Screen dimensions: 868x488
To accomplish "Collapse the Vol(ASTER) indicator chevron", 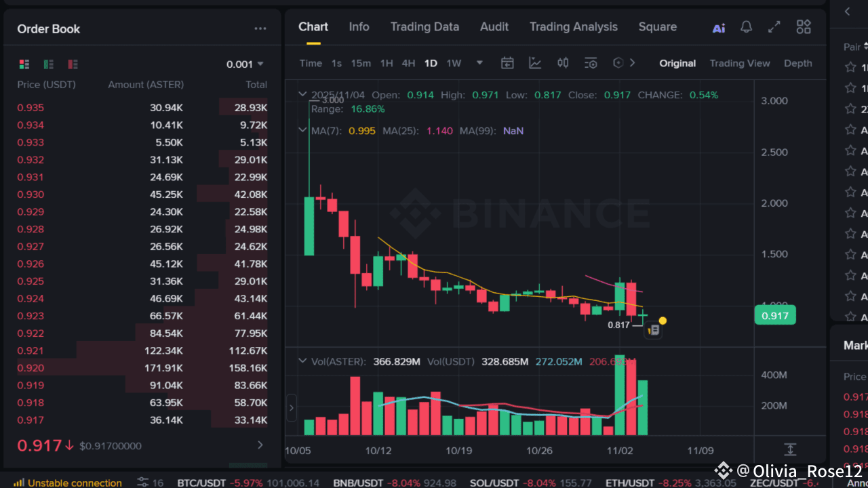I will pos(303,361).
